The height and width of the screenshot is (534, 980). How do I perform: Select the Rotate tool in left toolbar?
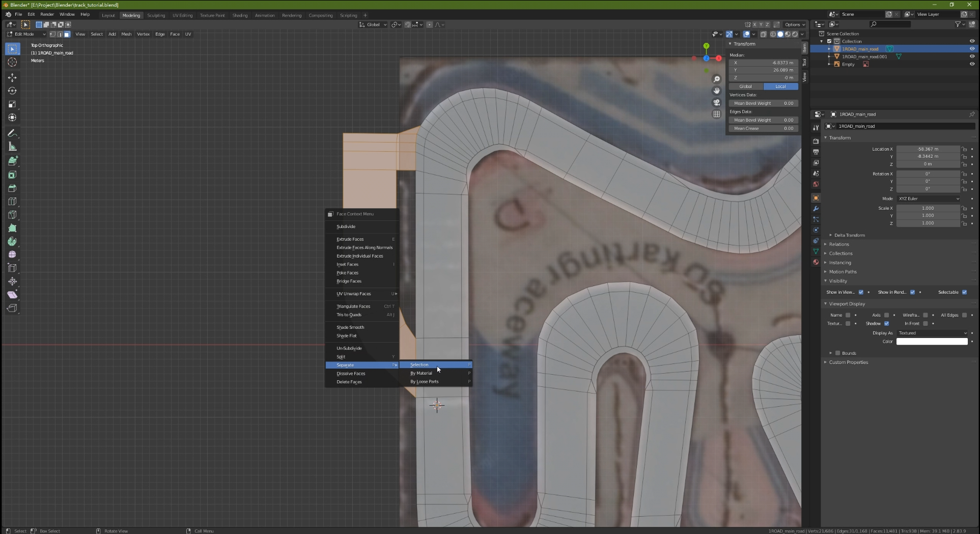coord(12,91)
